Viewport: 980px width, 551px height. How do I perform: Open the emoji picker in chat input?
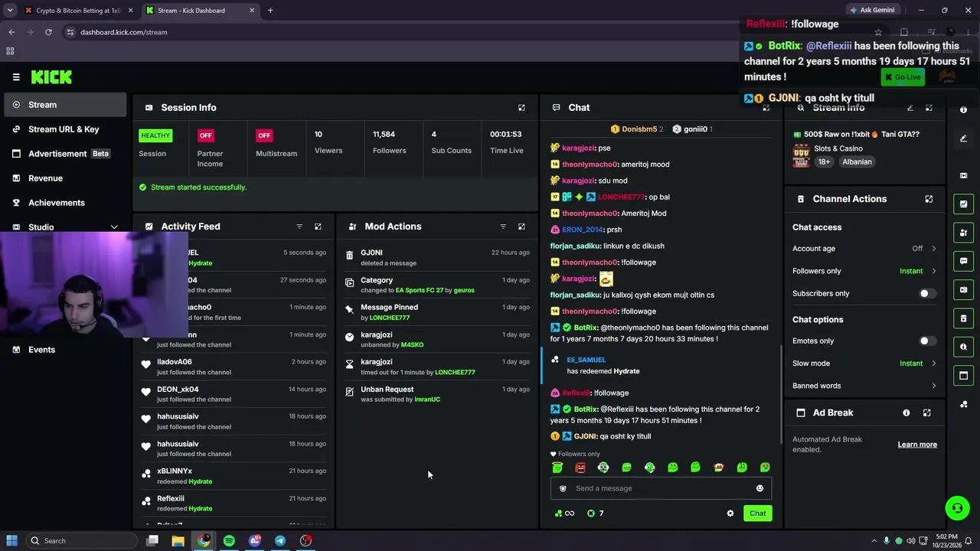pos(759,488)
